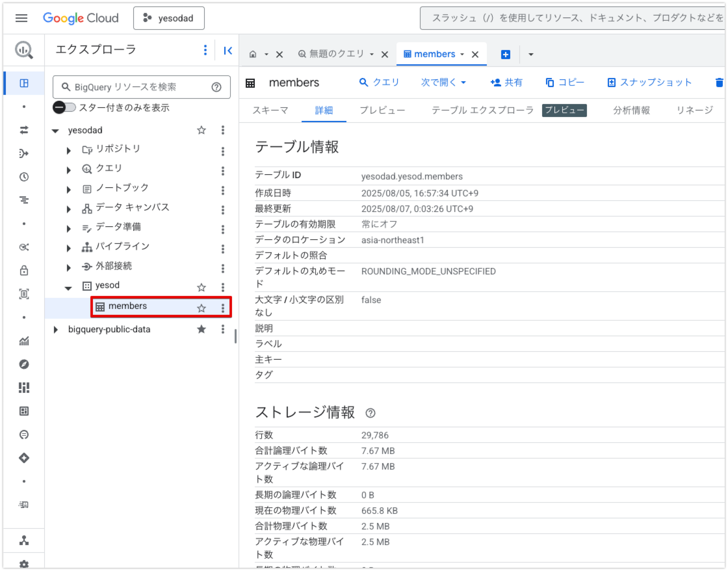Open the home tab
The image size is (728, 571).
[253, 54]
